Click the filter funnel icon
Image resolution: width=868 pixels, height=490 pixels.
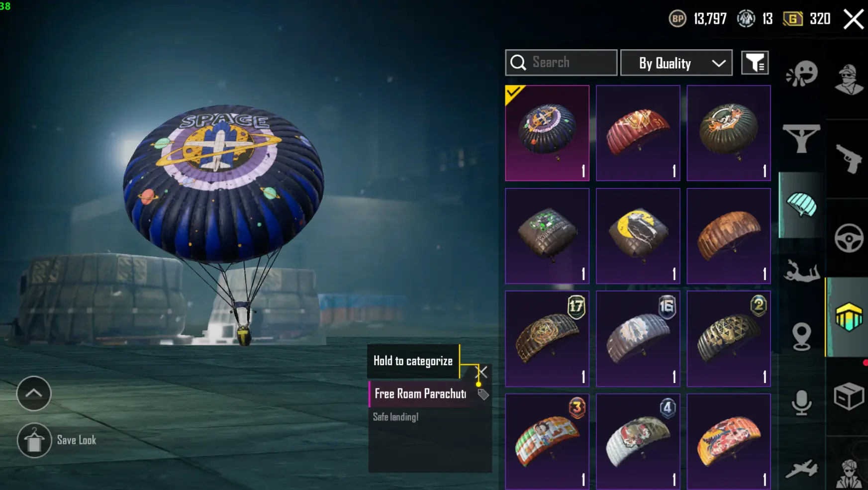(x=755, y=63)
